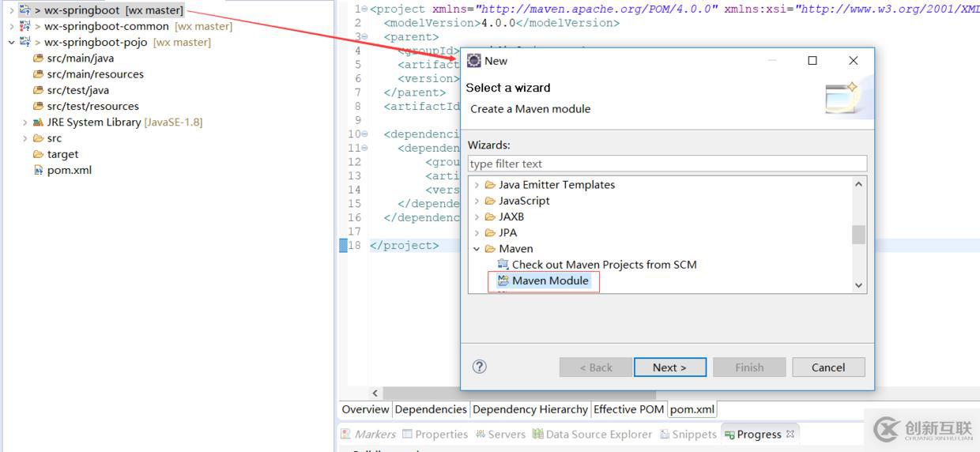Click the JRE System Library icon

(38, 122)
